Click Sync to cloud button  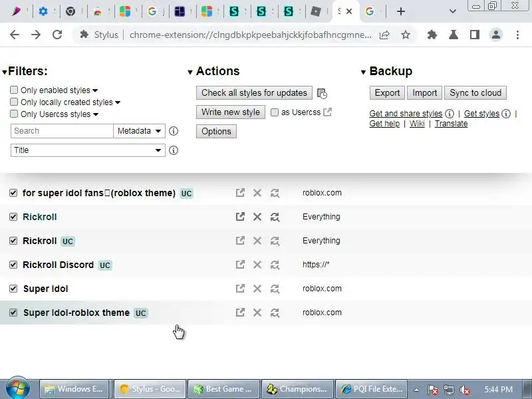coord(475,92)
